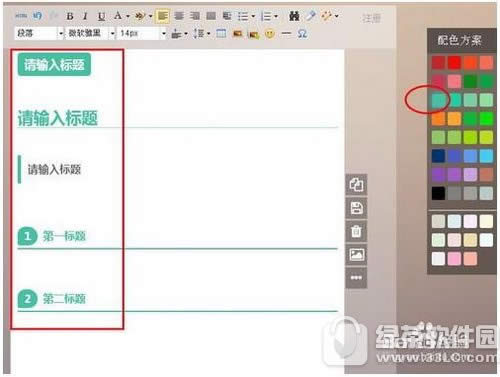Image resolution: width=500 pixels, height=377 pixels.
Task: Select the green 请输入标题 title button template
Action: click(x=54, y=64)
